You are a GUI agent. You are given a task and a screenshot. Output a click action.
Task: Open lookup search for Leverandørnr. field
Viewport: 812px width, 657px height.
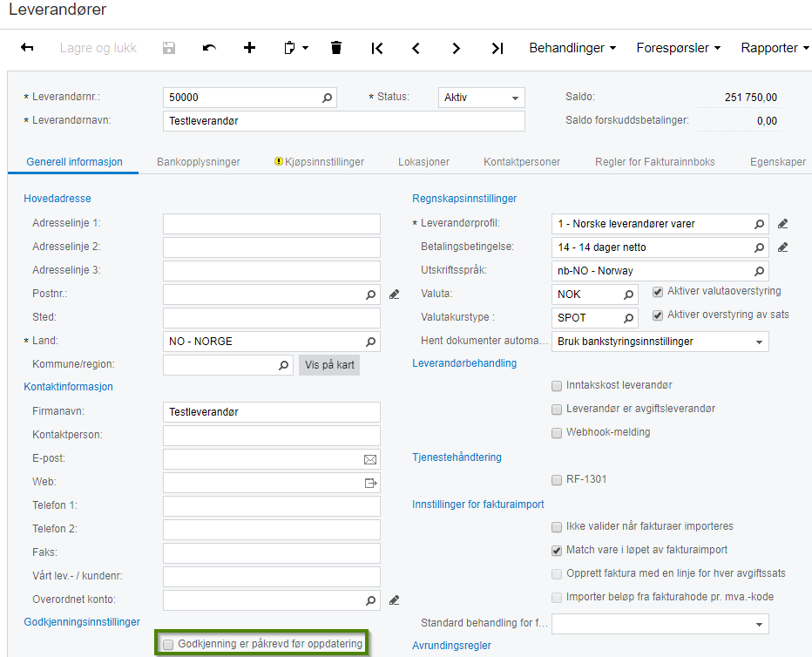[x=328, y=98]
